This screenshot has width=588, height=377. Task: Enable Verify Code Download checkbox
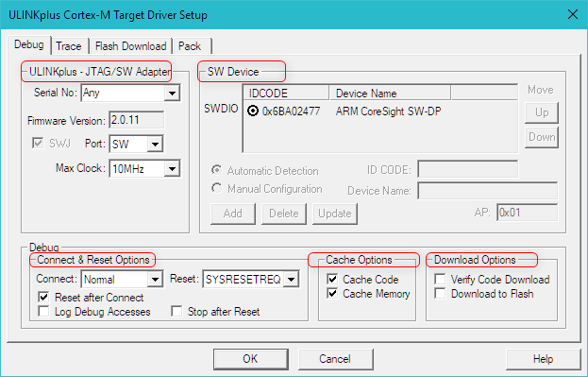tap(440, 279)
